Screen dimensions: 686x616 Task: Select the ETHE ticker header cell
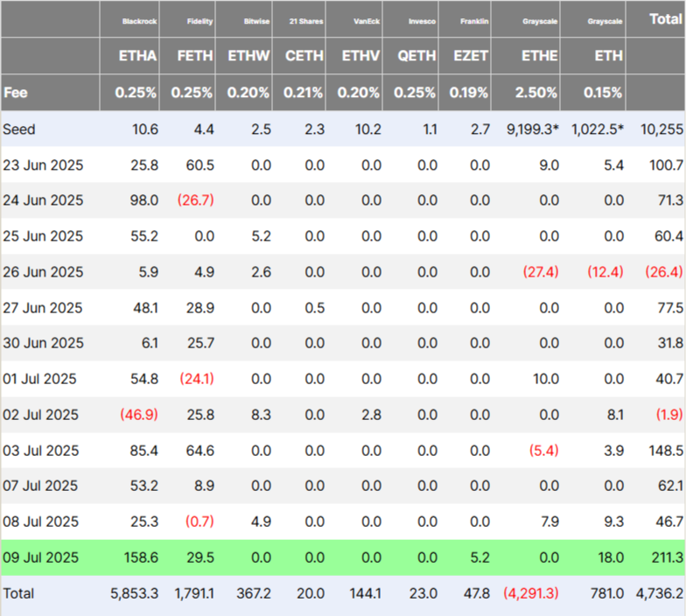click(526, 56)
